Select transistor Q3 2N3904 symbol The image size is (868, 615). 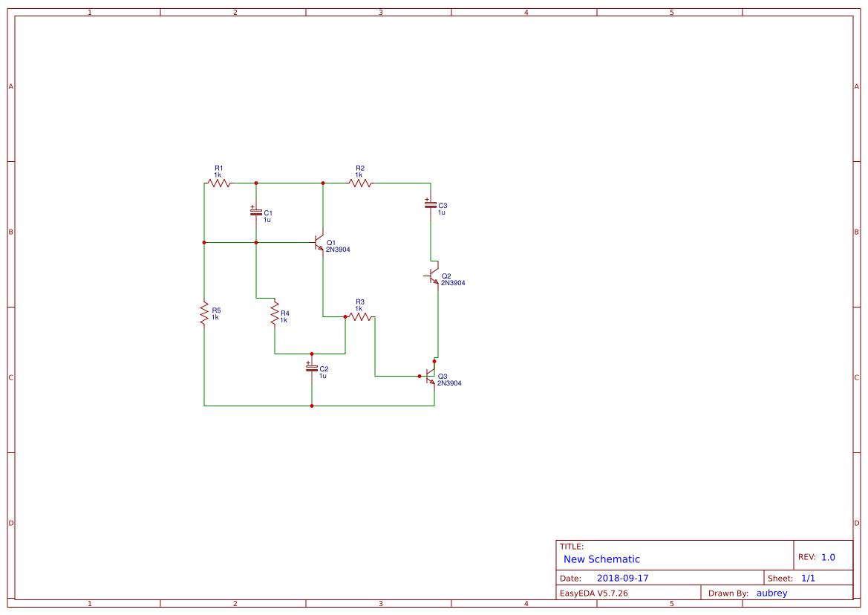tap(428, 376)
